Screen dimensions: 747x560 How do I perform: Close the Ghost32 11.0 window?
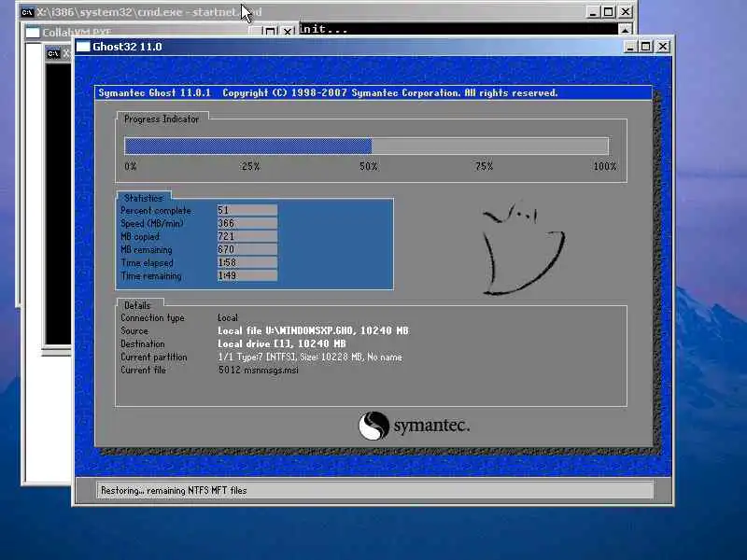click(663, 47)
